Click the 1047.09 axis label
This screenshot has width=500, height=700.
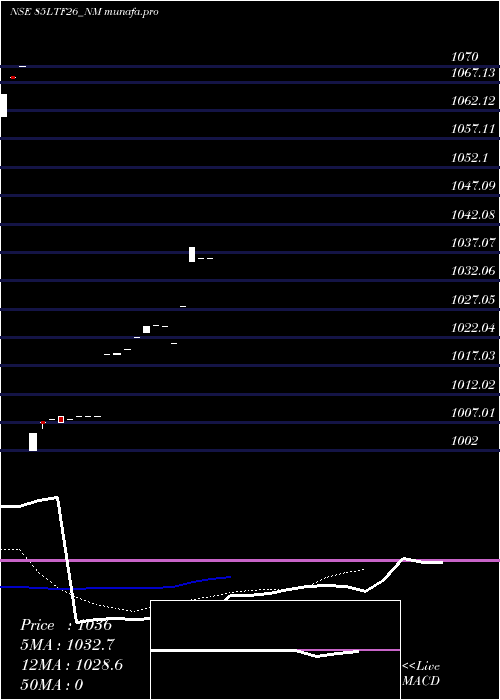click(x=473, y=186)
